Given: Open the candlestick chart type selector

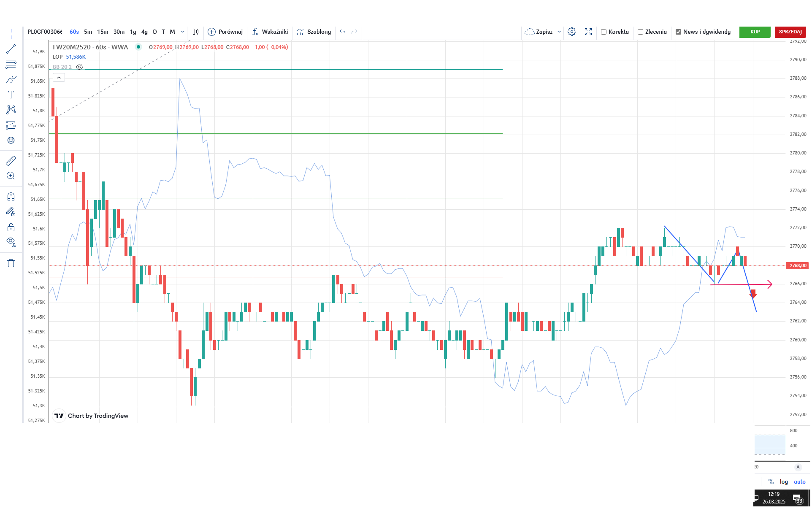Looking at the screenshot, I should [195, 32].
